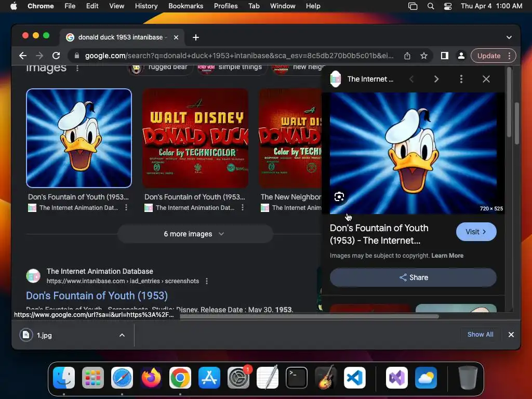This screenshot has height=399, width=532.
Task: Select the 'simple things' suggestion chip
Action: pyautogui.click(x=232, y=68)
